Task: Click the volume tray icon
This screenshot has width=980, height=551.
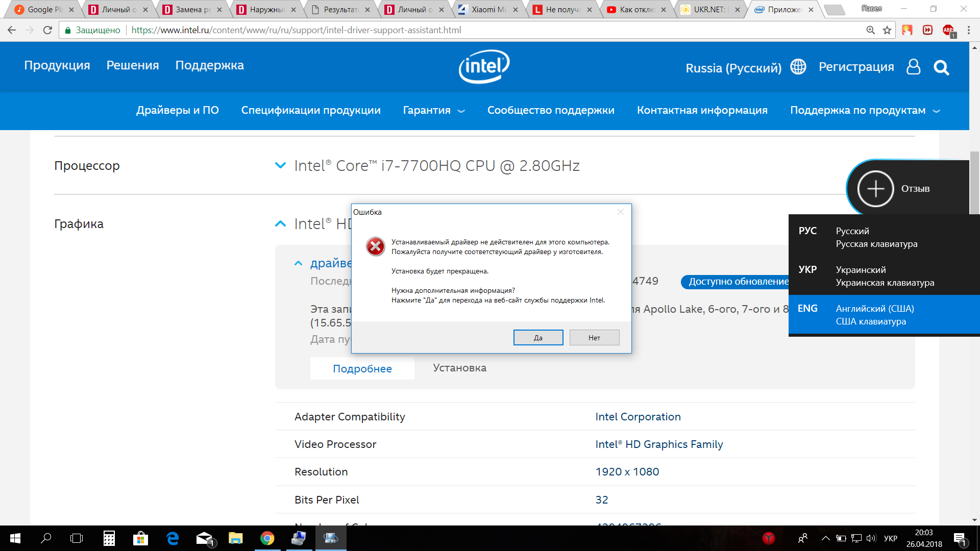Action: pyautogui.click(x=871, y=538)
